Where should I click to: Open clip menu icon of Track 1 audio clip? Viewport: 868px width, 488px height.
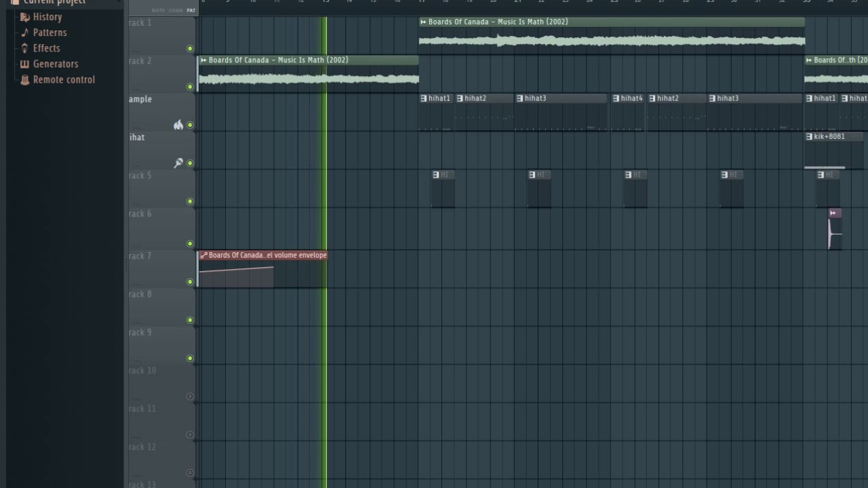[424, 22]
